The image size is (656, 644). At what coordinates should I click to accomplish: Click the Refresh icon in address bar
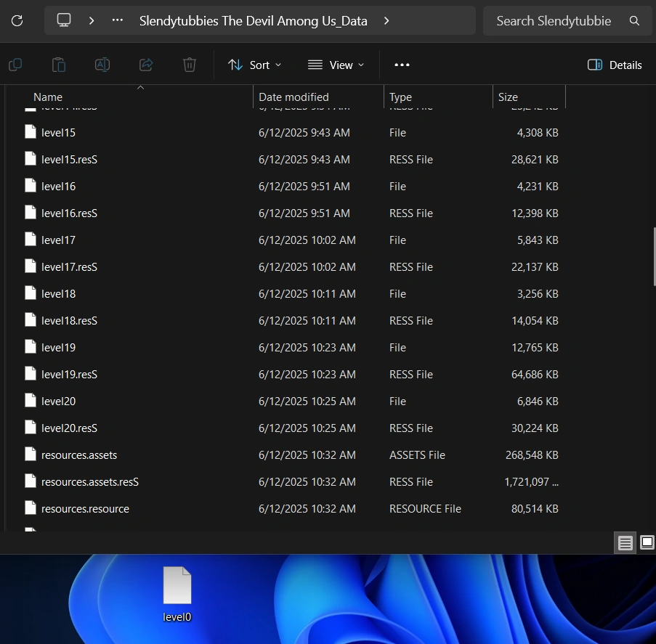tap(17, 21)
